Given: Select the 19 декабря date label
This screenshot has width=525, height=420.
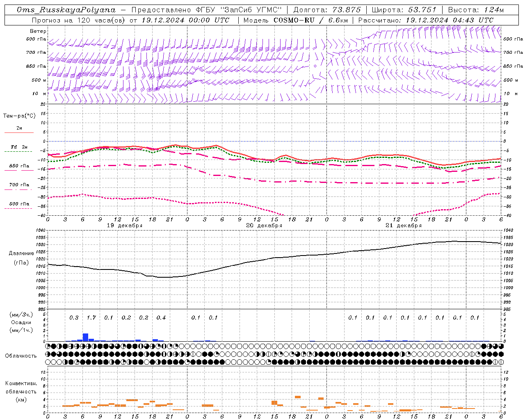Looking at the screenshot, I should tap(125, 226).
